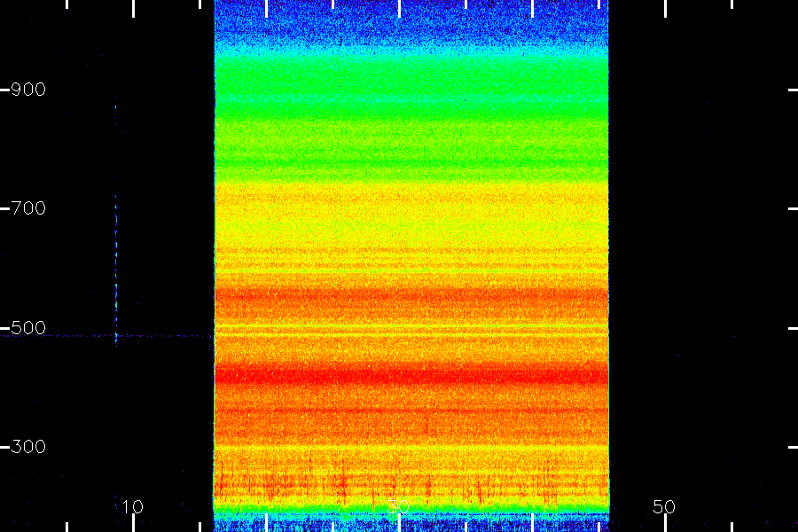Click the 500 label on the vertical axis

point(28,328)
